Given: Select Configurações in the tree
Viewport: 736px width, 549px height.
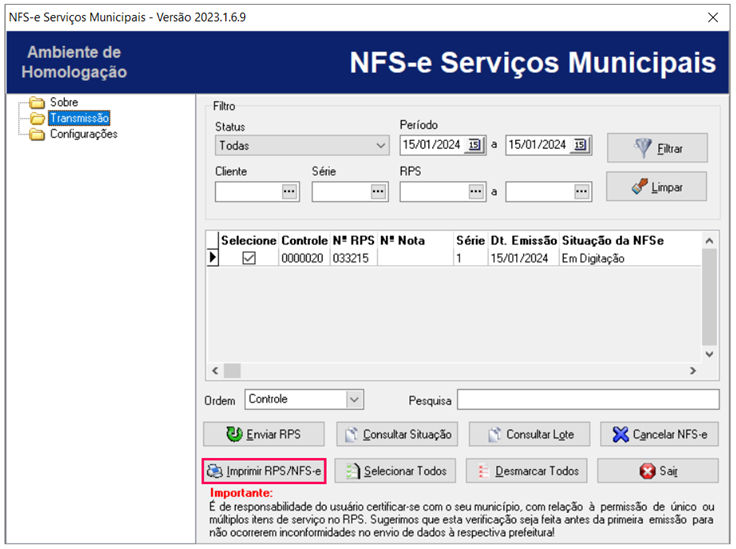Looking at the screenshot, I should (83, 134).
